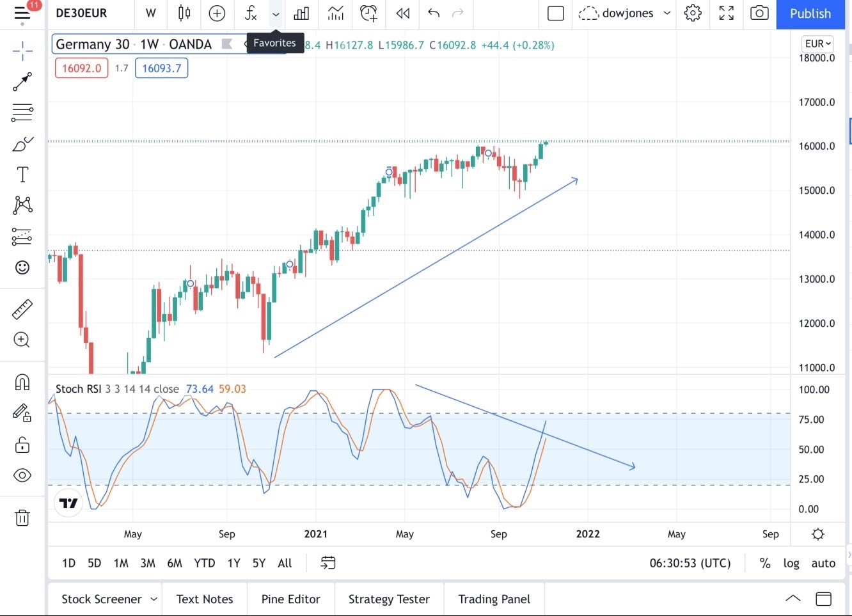Open the EUR currency dropdown

817,43
